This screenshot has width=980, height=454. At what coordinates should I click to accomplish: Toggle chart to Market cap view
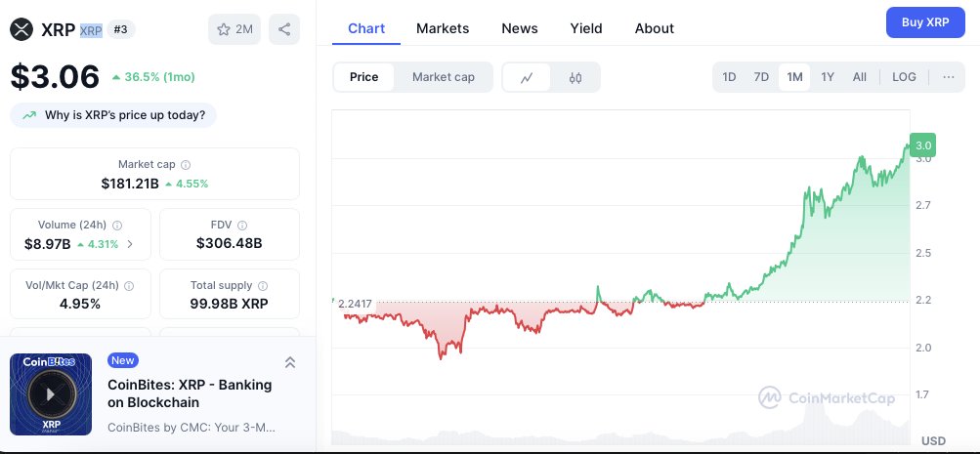pyautogui.click(x=444, y=77)
